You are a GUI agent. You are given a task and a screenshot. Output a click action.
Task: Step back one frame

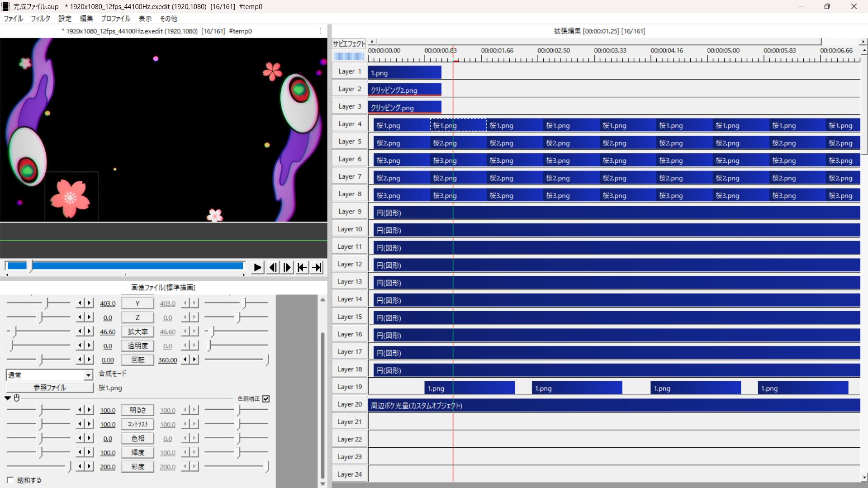coord(273,267)
